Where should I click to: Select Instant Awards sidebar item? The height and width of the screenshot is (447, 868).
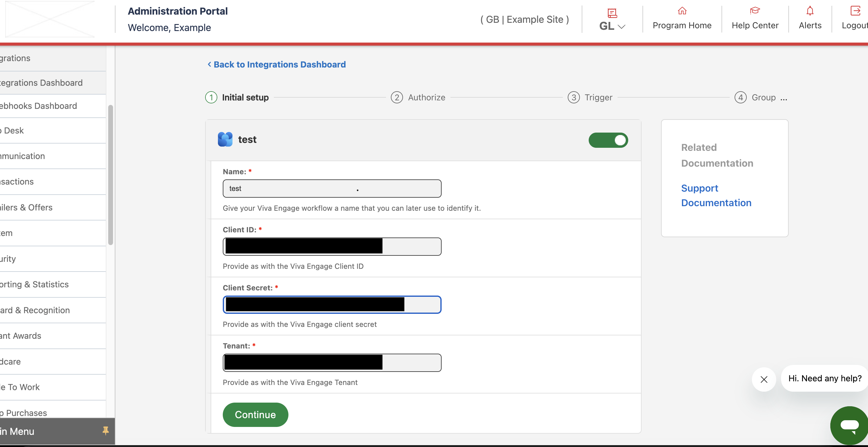pos(53,336)
